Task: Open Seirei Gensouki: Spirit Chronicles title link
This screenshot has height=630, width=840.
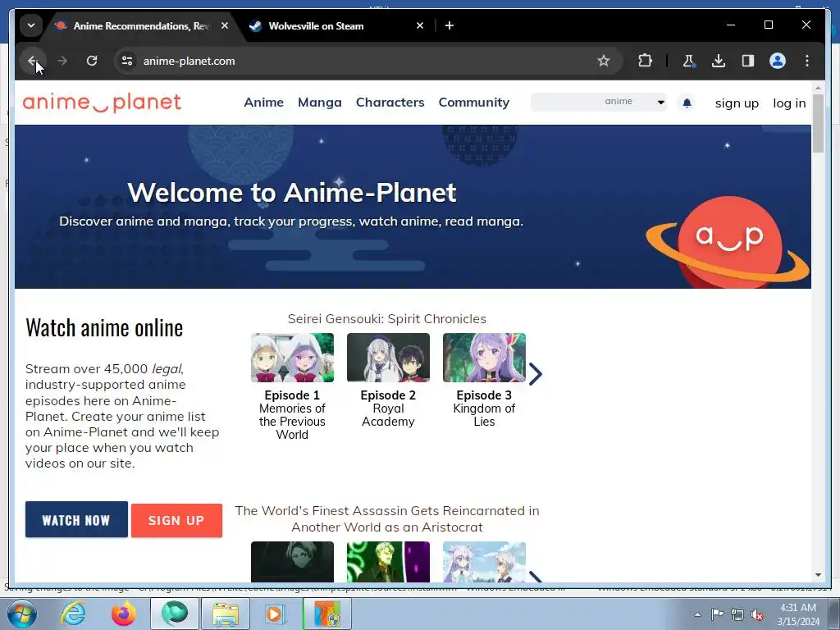Action: click(387, 319)
